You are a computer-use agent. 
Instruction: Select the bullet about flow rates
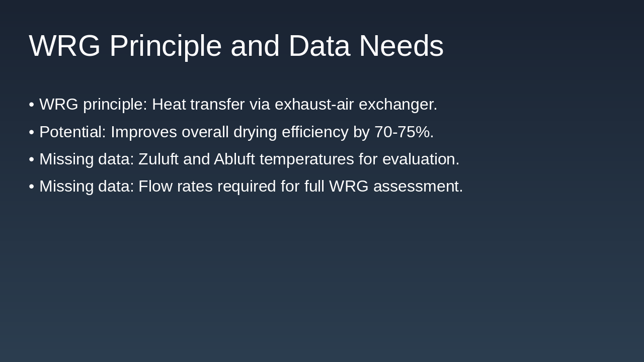click(251, 187)
